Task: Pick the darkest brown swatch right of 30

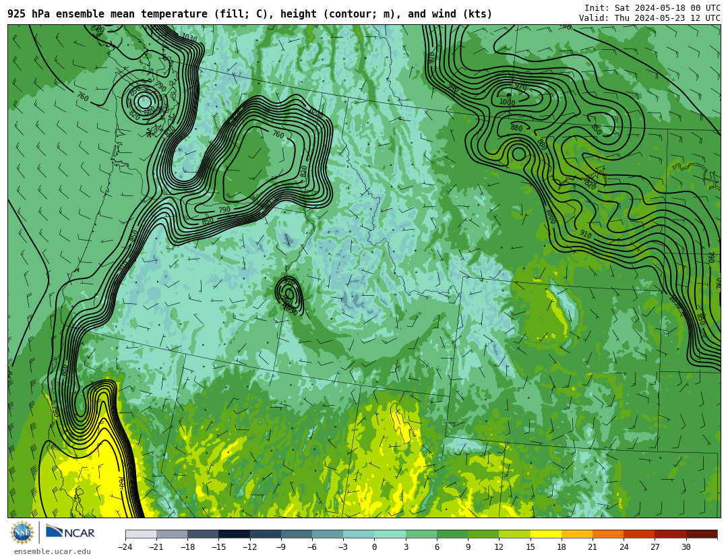Action: [x=701, y=534]
